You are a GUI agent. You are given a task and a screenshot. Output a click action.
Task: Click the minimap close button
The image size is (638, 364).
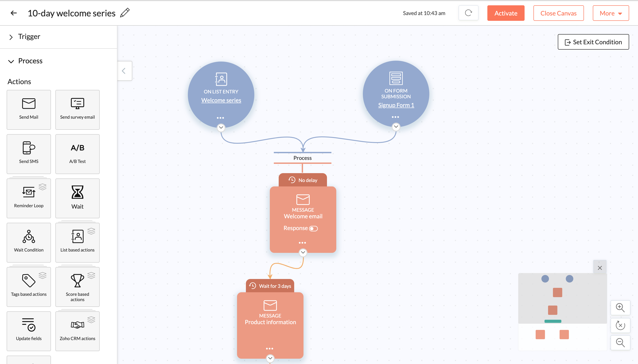(600, 268)
